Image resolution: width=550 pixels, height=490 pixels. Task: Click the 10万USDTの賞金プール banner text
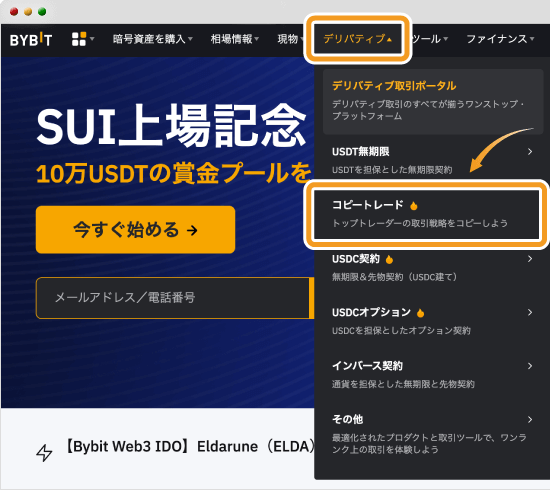pos(174,173)
